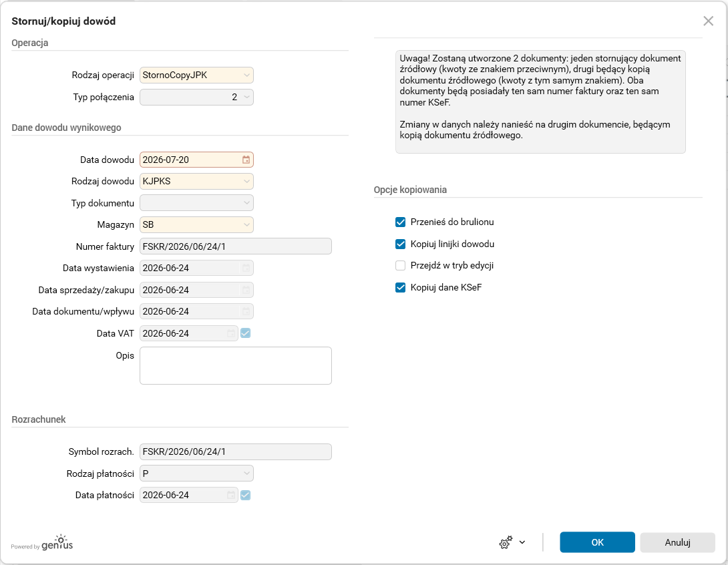Click into the Opis text area
Screen dimensions: 728x565
point(235,366)
